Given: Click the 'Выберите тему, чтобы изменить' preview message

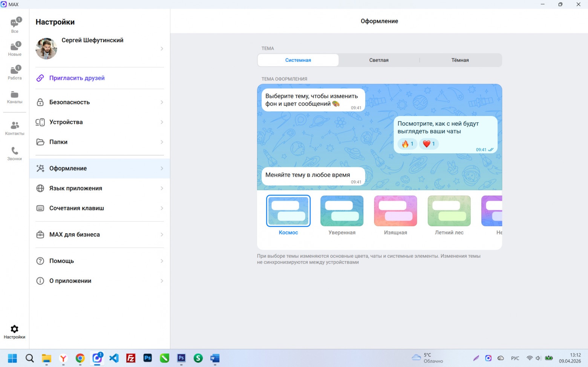Looking at the screenshot, I should (x=313, y=100).
